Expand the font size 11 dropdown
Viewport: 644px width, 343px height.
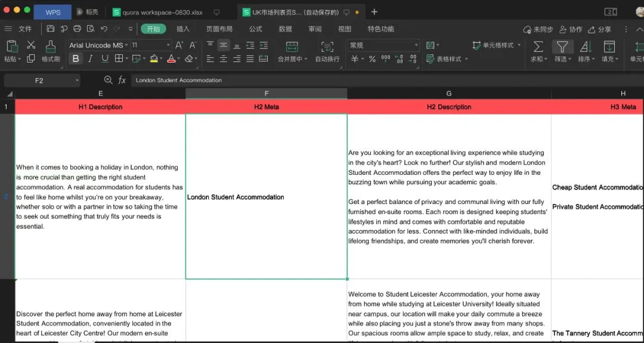[x=168, y=45]
